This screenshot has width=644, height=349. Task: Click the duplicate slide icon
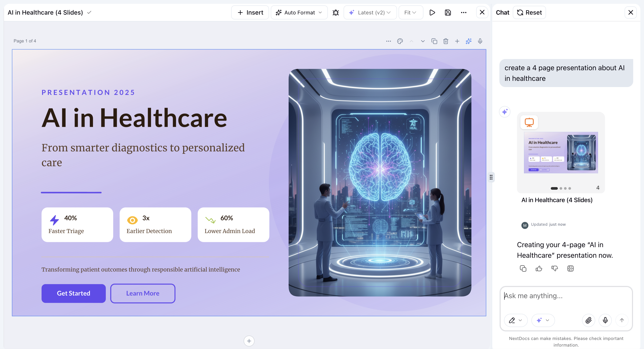[x=434, y=41]
